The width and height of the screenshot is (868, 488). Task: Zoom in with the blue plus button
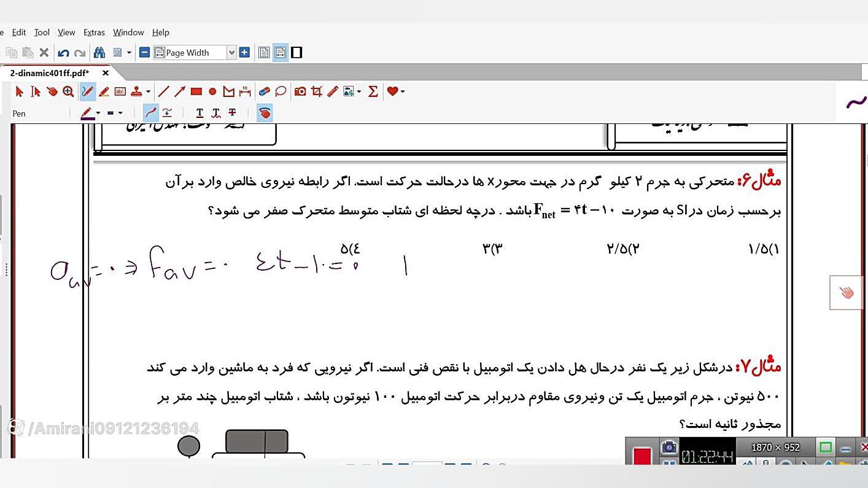pyautogui.click(x=244, y=53)
